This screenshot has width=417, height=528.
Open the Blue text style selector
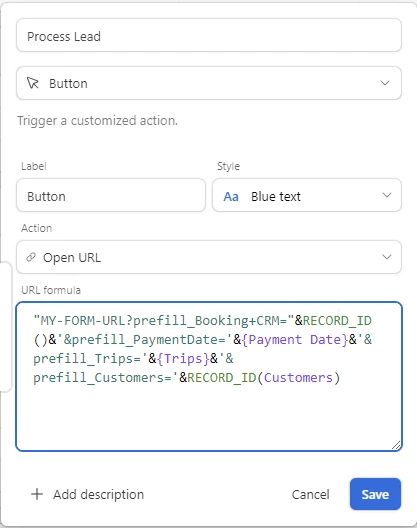[307, 195]
